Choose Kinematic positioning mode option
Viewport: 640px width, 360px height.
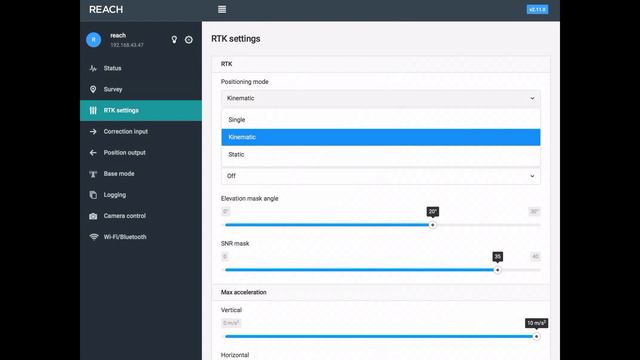pyautogui.click(x=381, y=137)
